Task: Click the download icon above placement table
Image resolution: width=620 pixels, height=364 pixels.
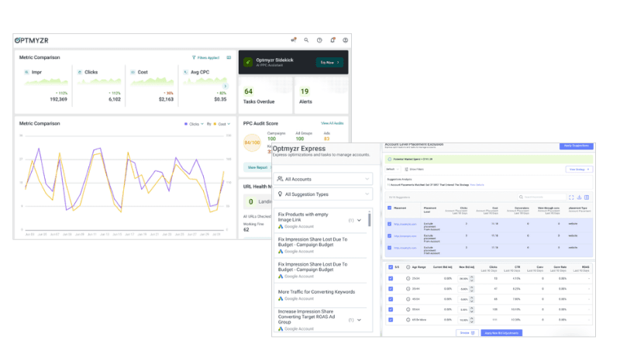Action: tap(579, 197)
